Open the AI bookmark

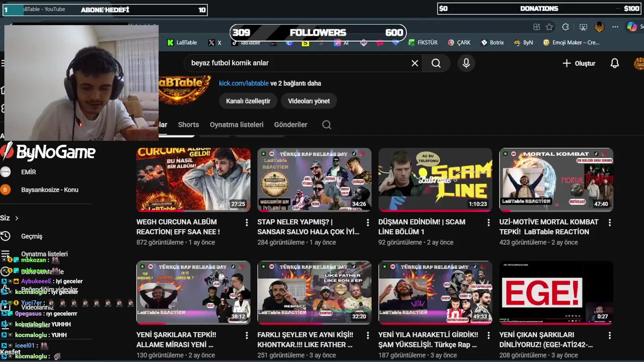click(341, 43)
